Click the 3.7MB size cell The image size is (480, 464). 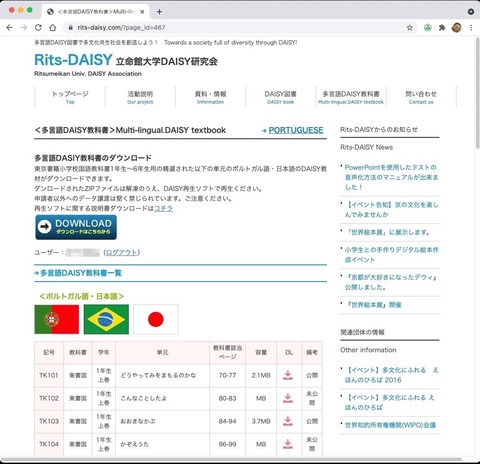point(261,421)
